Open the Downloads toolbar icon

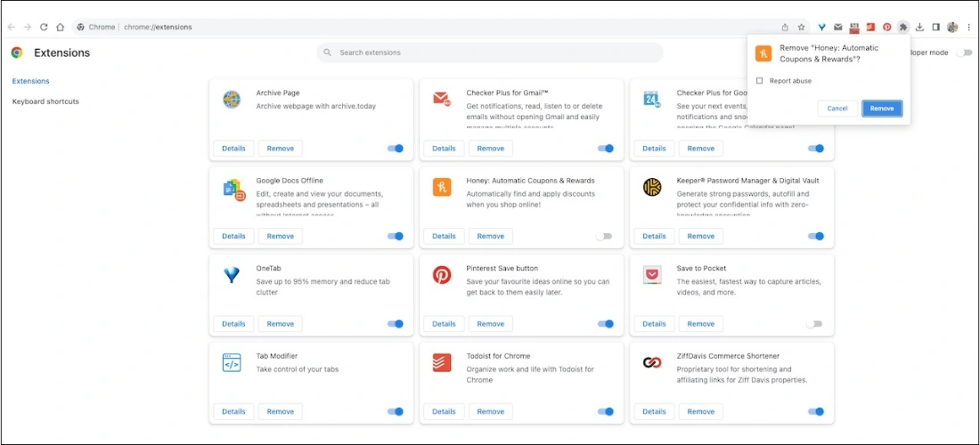(919, 27)
